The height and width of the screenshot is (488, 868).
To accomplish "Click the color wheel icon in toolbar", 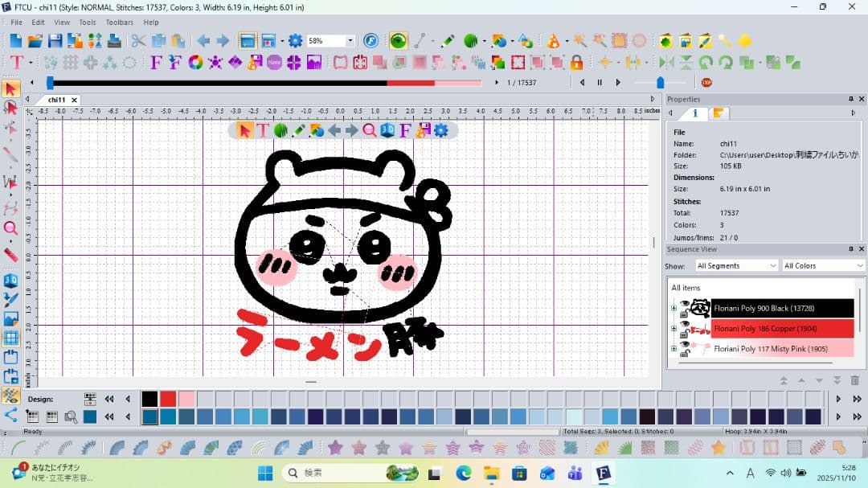I will [195, 62].
